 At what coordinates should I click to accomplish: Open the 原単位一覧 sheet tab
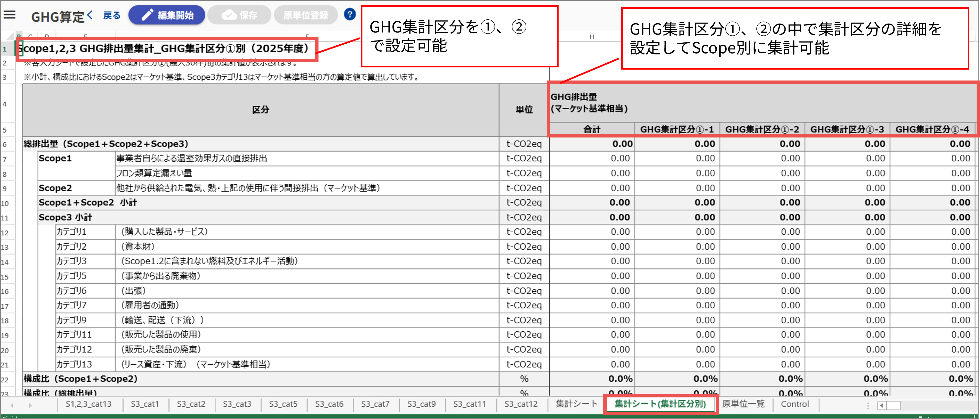click(743, 404)
